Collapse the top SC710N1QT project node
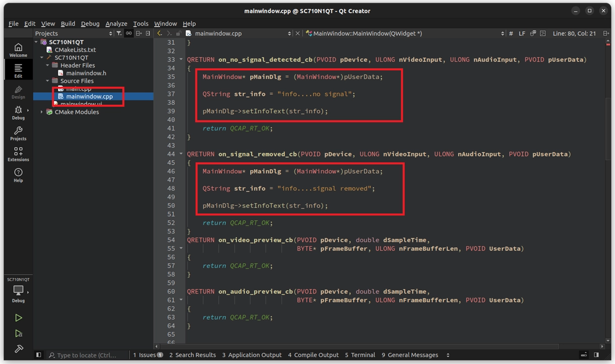615x364 pixels. [x=36, y=42]
